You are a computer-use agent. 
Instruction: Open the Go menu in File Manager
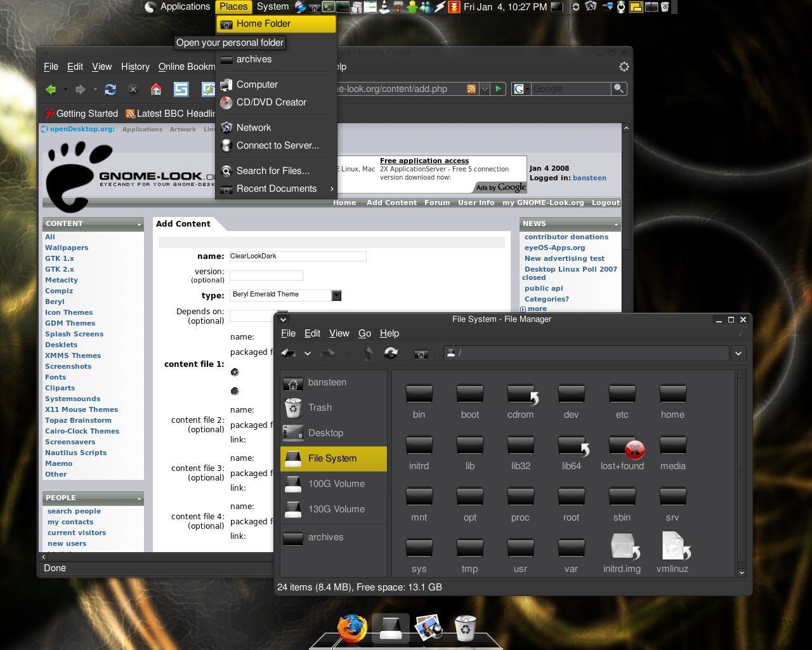(x=365, y=333)
